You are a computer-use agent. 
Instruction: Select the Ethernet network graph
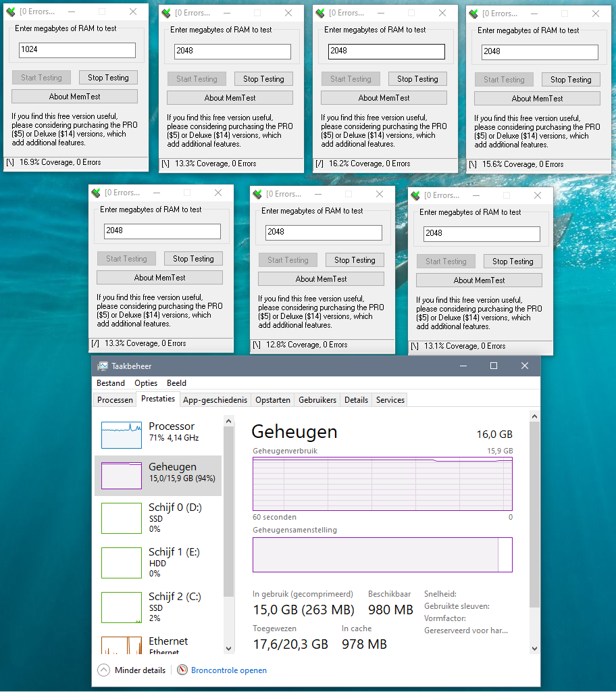pyautogui.click(x=122, y=645)
